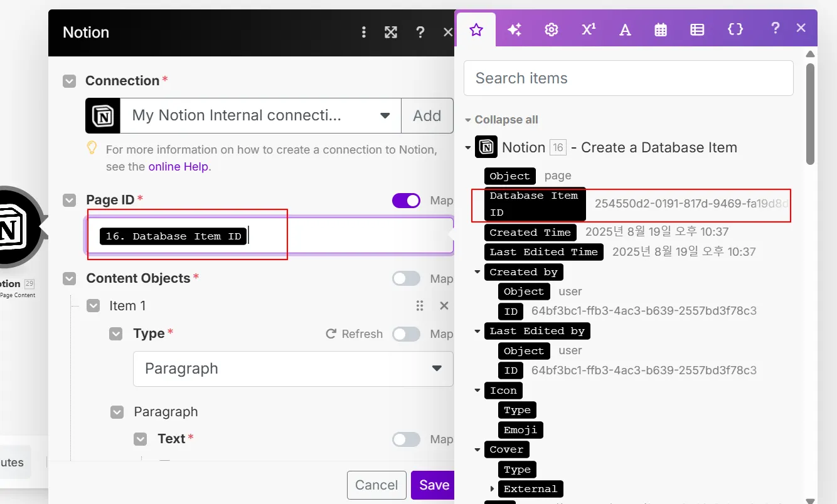Open the text and binary functions tab
This screenshot has height=504, width=837.
click(625, 29)
